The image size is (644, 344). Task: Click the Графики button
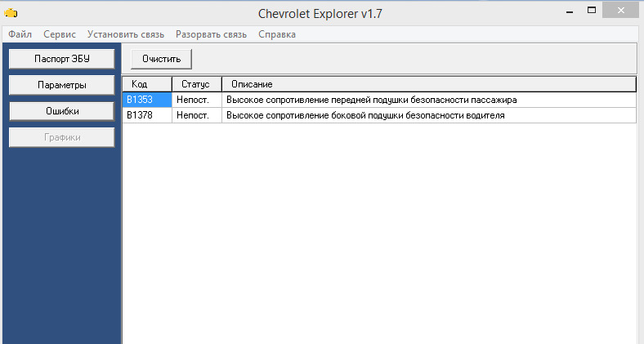pos(62,137)
